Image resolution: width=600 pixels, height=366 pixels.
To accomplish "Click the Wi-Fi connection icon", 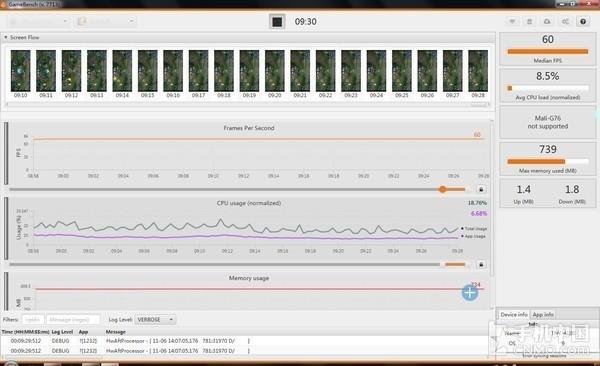I will [x=512, y=21].
